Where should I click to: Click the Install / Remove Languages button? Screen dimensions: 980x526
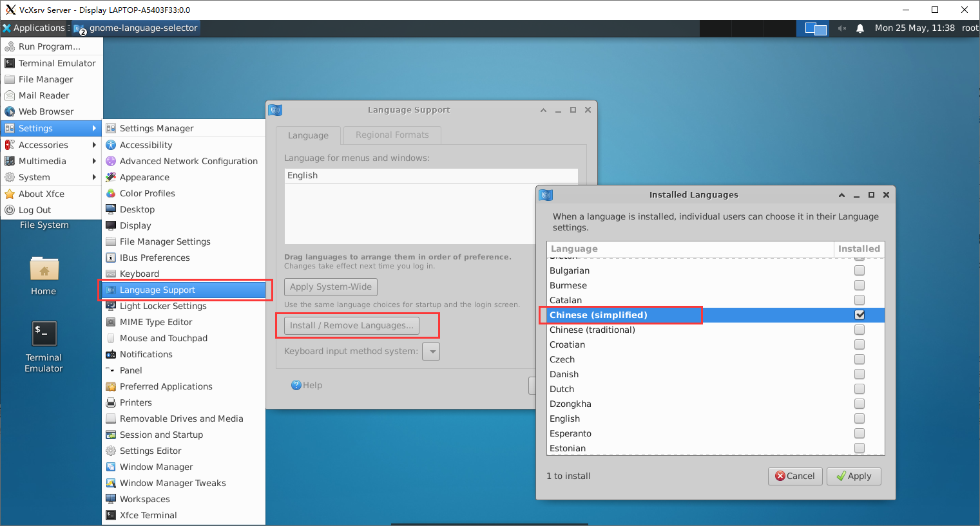[x=352, y=325]
